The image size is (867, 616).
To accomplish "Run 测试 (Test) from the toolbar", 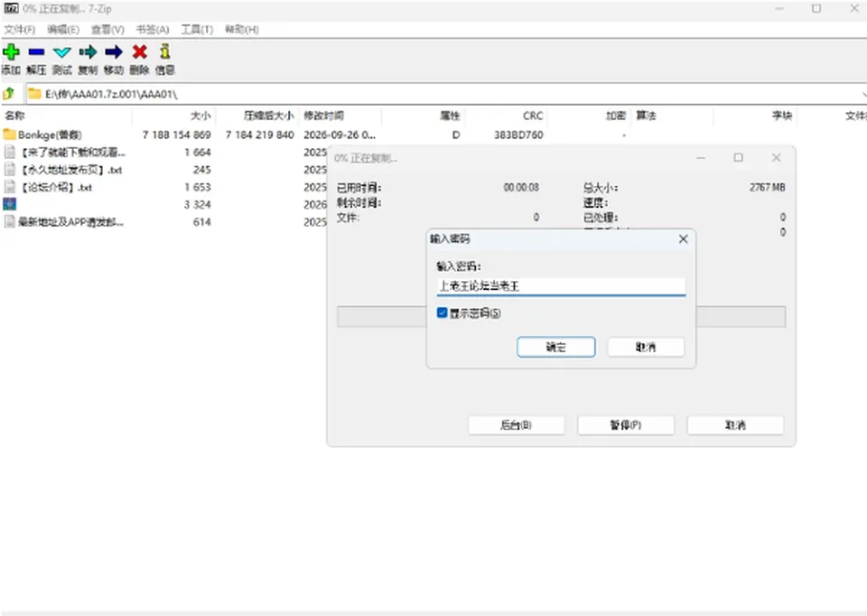I will click(x=62, y=52).
